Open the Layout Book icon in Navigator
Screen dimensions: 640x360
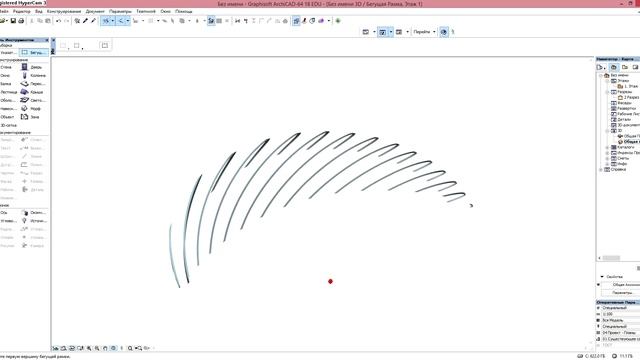click(x=636, y=67)
